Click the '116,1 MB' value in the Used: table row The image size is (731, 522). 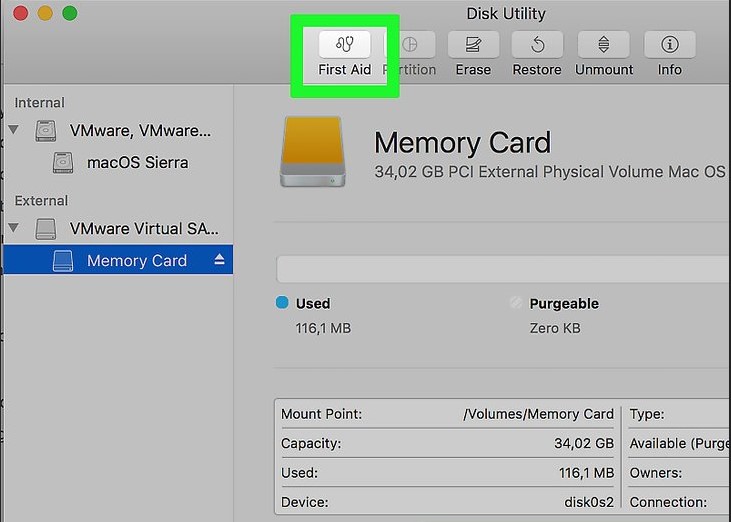pos(586,473)
